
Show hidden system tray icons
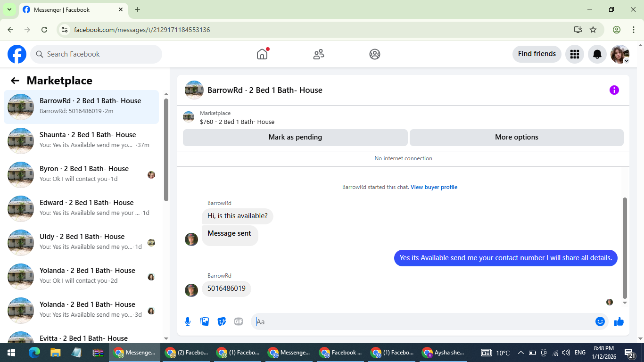point(521,353)
